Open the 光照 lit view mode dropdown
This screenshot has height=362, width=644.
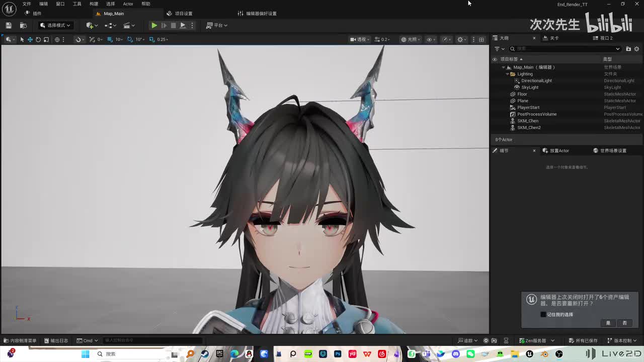point(411,39)
